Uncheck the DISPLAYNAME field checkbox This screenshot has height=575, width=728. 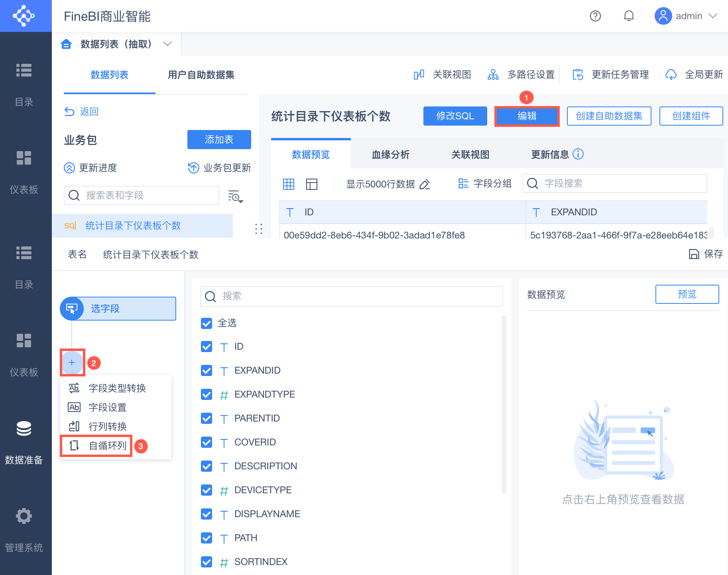point(207,514)
